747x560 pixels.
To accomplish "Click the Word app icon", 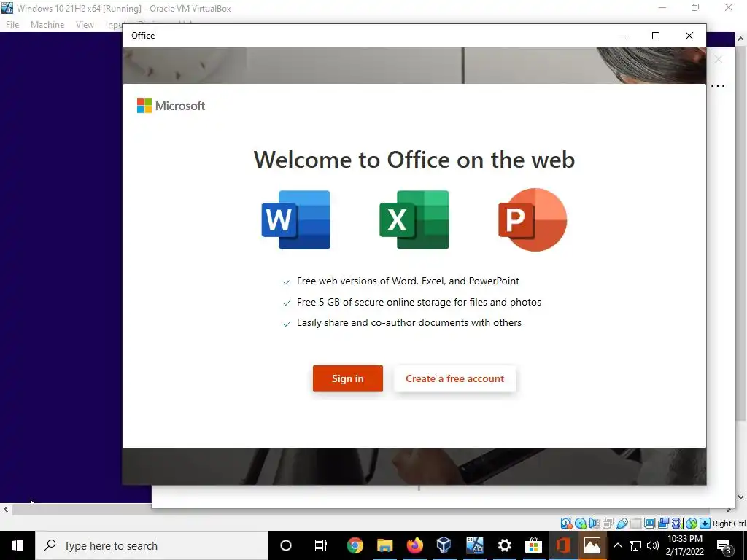I will click(x=296, y=219).
